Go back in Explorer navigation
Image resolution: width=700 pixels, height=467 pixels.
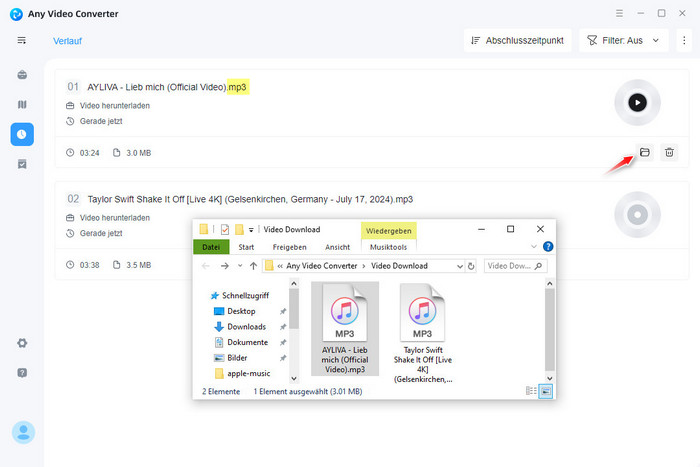pos(205,266)
